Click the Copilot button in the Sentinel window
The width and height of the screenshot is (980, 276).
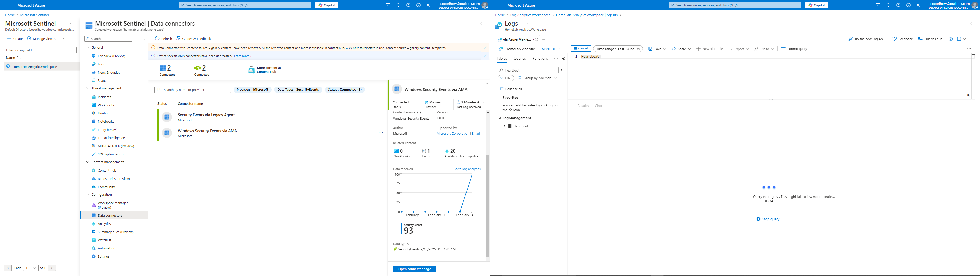coord(326,5)
